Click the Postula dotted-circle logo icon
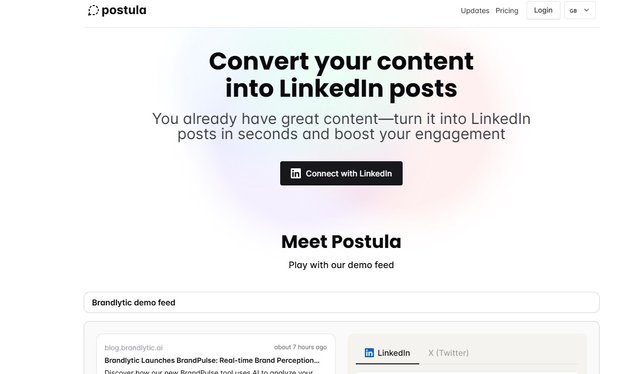This screenshot has width=640, height=374. point(93,11)
